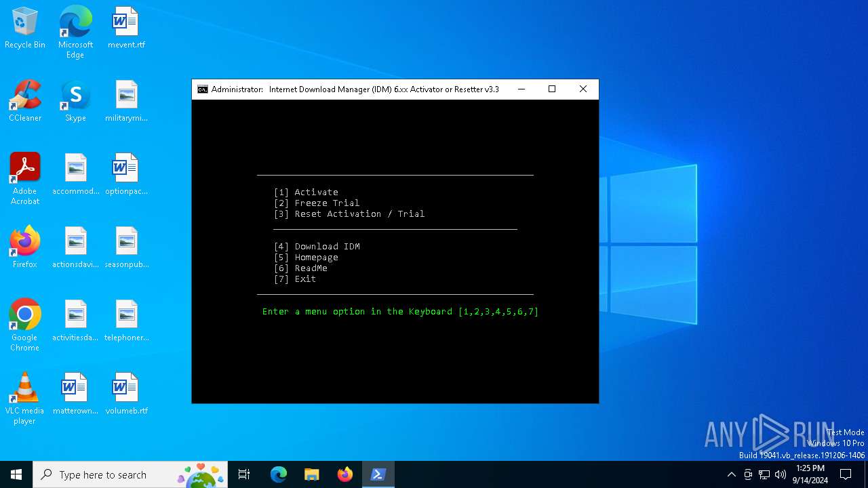Open the Windows Start menu
868x488 pixels.
tap(16, 474)
